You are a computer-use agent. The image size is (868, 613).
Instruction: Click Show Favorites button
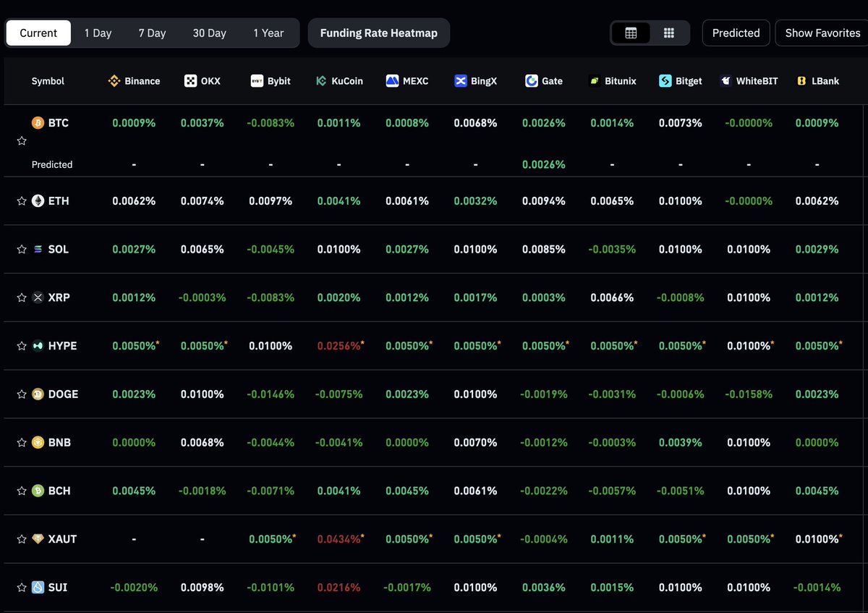tap(822, 33)
